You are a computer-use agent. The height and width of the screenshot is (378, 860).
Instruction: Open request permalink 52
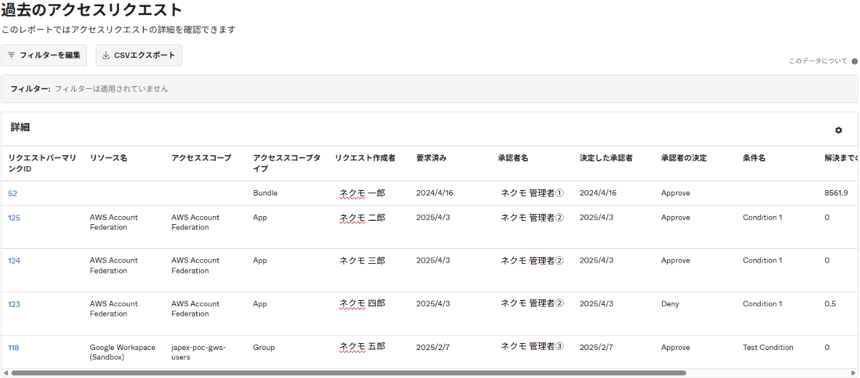[13, 193]
